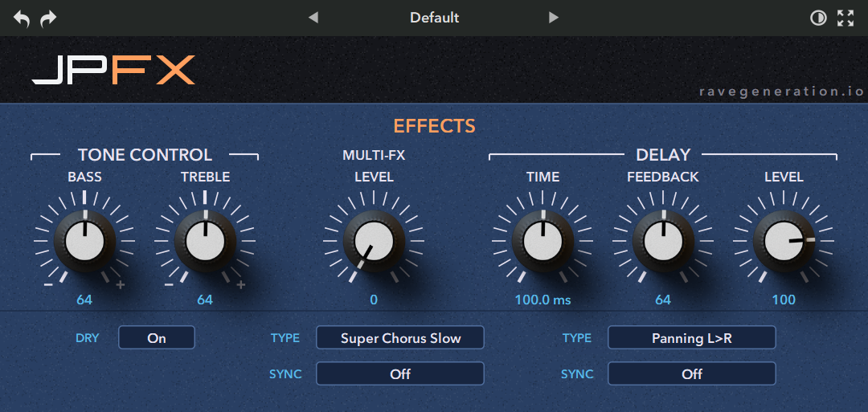
Task: Click the FEEDBACK knob label
Action: 663,177
